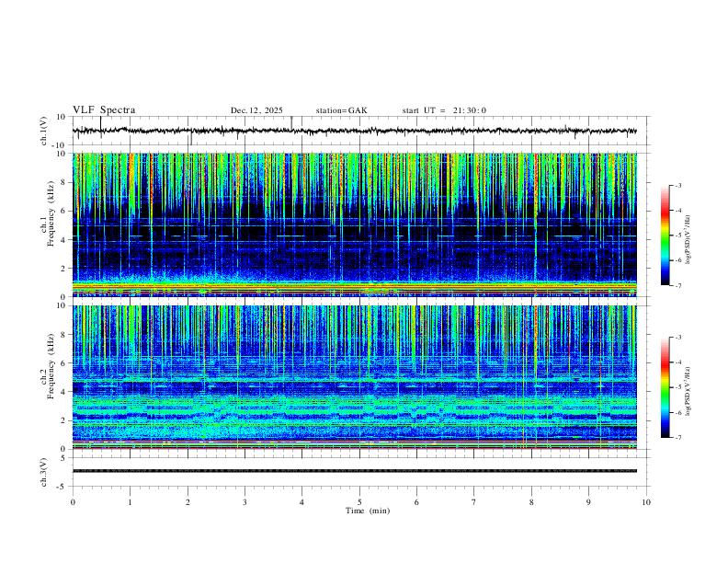The height and width of the screenshot is (563, 728).
Task: Click the "2" tick on the Time axis
Action: 188,502
